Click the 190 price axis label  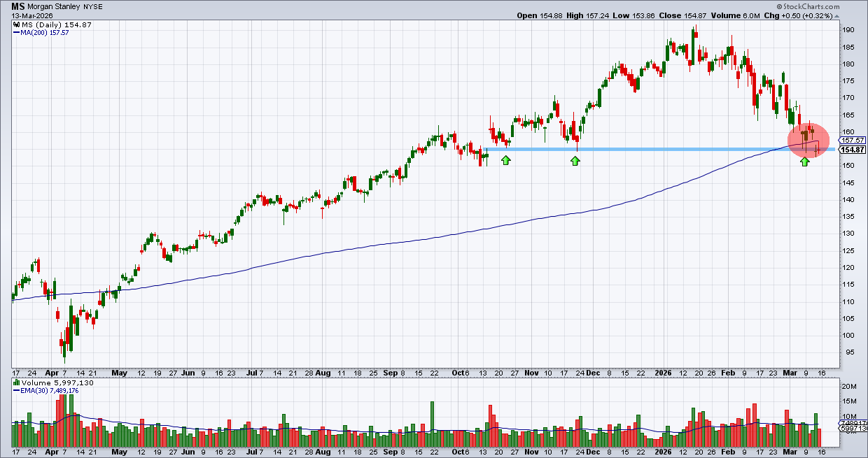click(848, 30)
